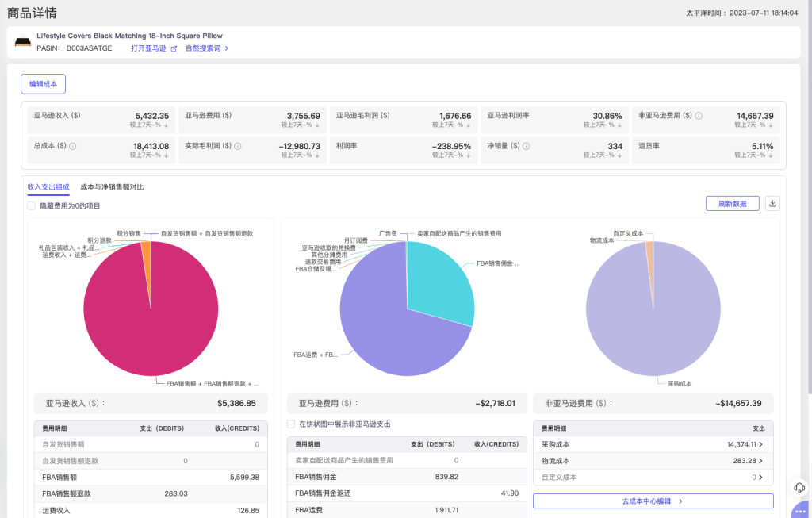Click the 太平洋时间 timestamp
The height and width of the screenshot is (518, 812).
click(742, 13)
